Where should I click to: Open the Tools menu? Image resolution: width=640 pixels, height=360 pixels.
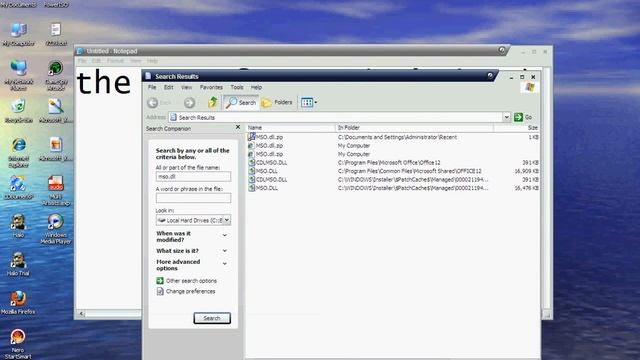pos(237,87)
